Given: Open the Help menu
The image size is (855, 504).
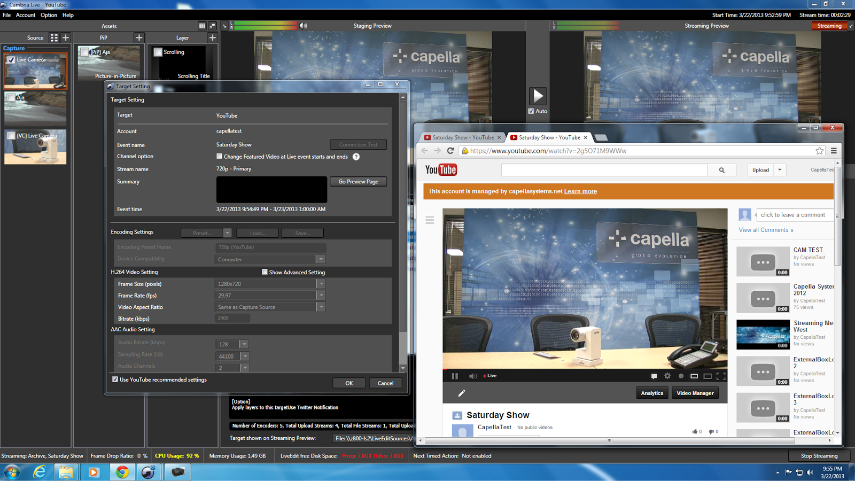Looking at the screenshot, I should (68, 15).
